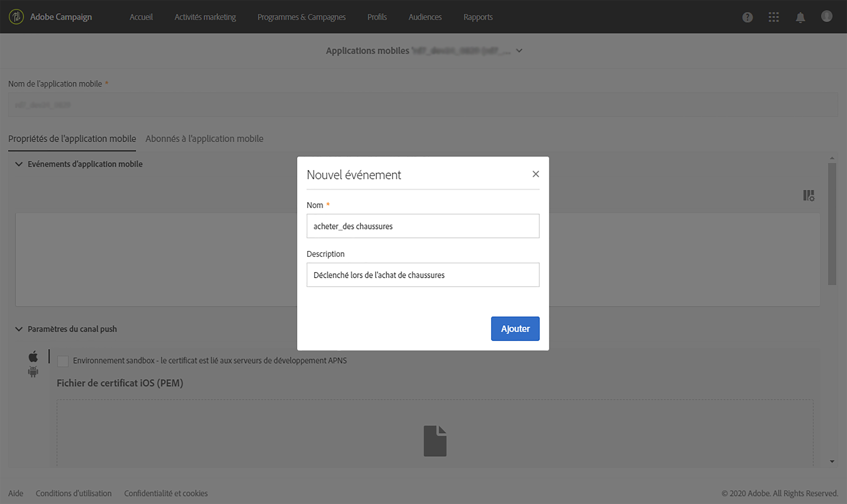Collapse Evénements d'application mobile section
The height and width of the screenshot is (504, 847).
point(19,164)
